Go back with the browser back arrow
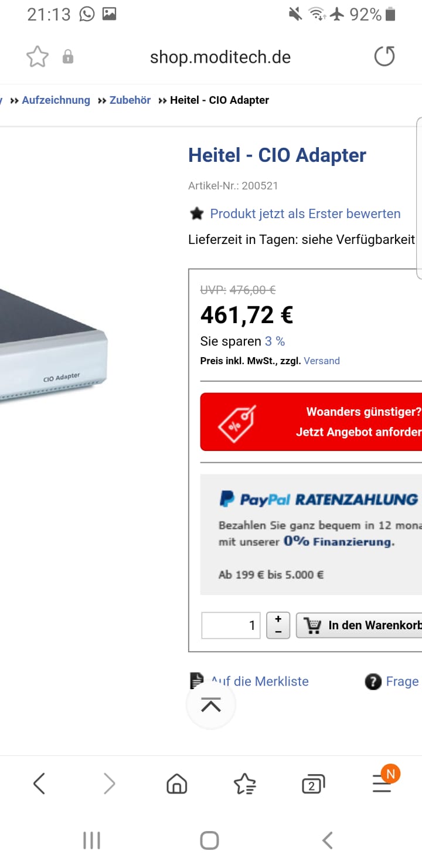This screenshot has width=422, height=868. [x=39, y=784]
